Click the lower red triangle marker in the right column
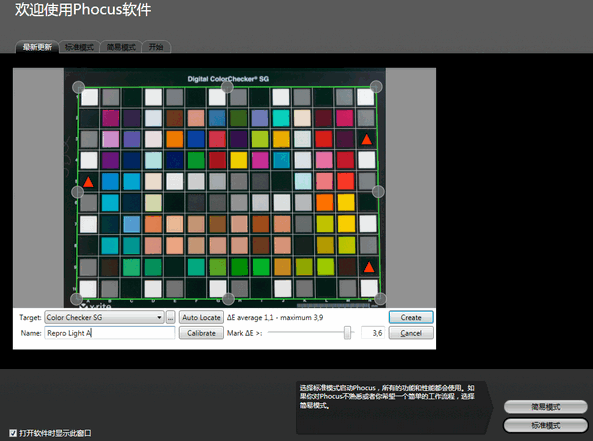 pyautogui.click(x=369, y=267)
